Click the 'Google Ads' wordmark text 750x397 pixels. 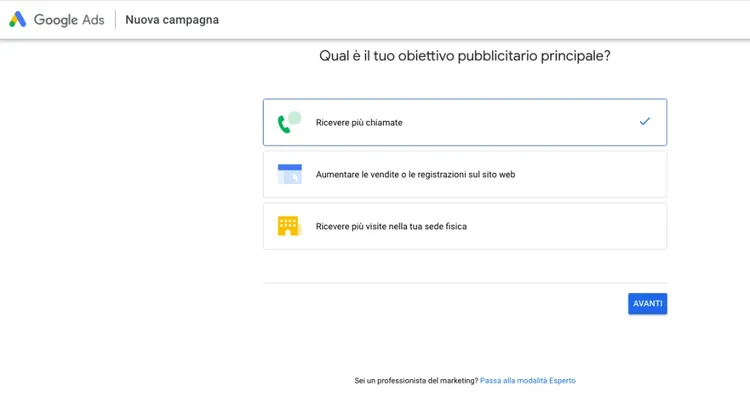69,20
